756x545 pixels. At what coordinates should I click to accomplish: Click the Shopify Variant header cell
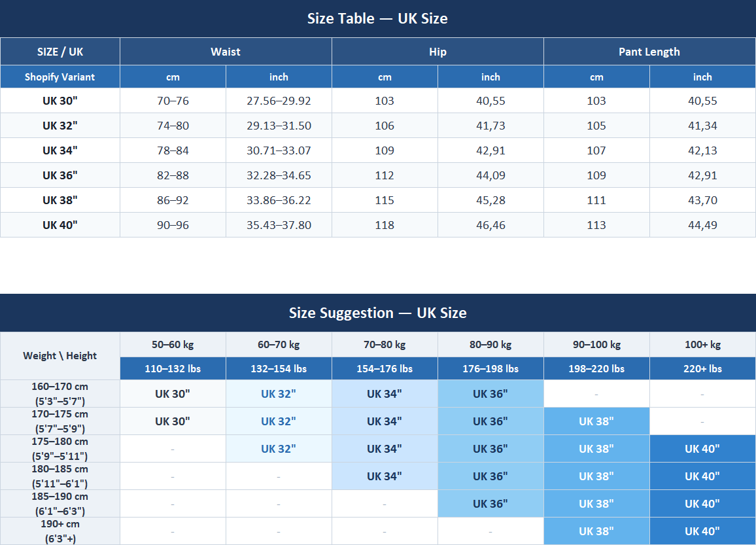tap(60, 77)
